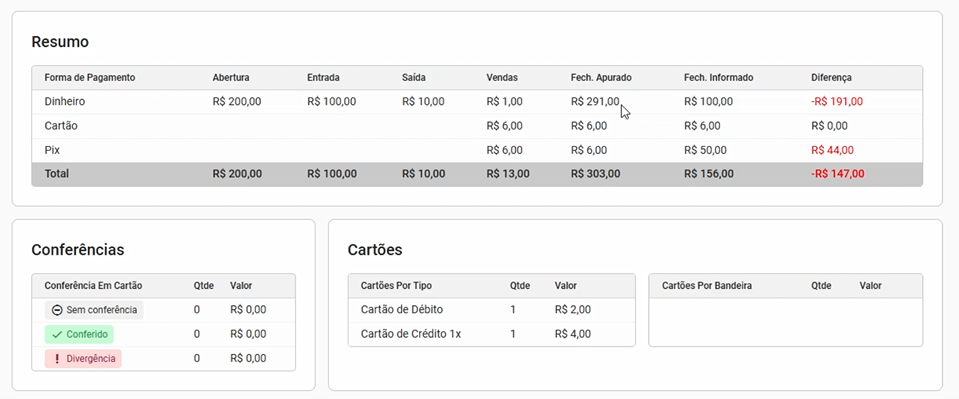Click the Conferência Em Cartão header
The width and height of the screenshot is (959, 399).
[x=93, y=286]
